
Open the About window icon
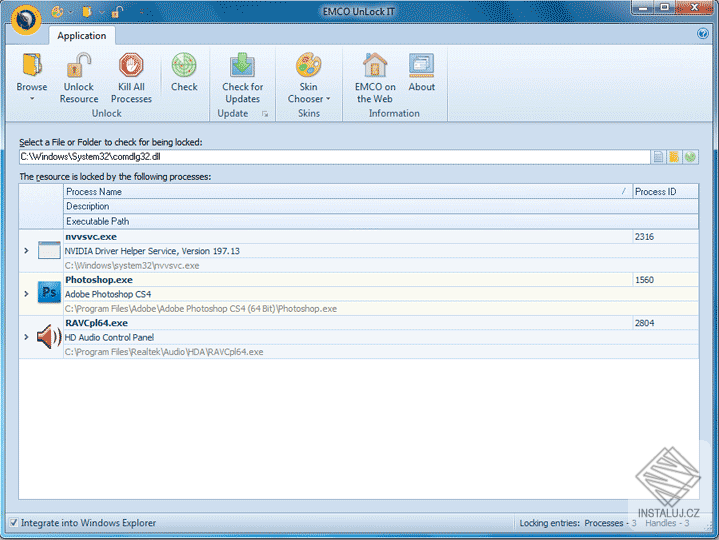[421, 65]
